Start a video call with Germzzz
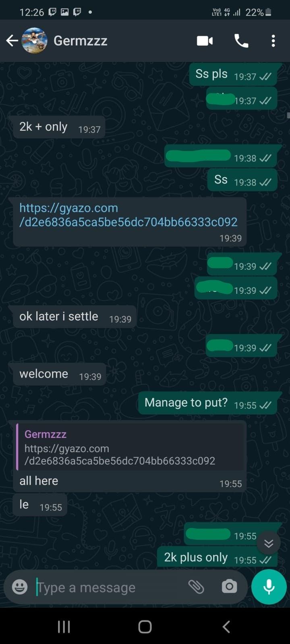This screenshot has width=290, height=644. pos(205,41)
